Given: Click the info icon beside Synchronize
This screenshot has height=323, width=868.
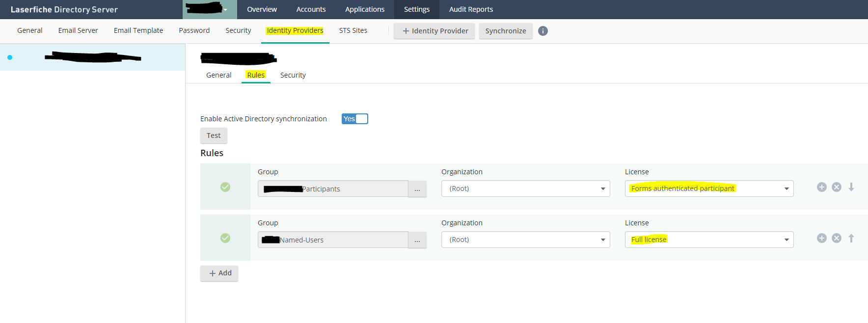Looking at the screenshot, I should [542, 31].
